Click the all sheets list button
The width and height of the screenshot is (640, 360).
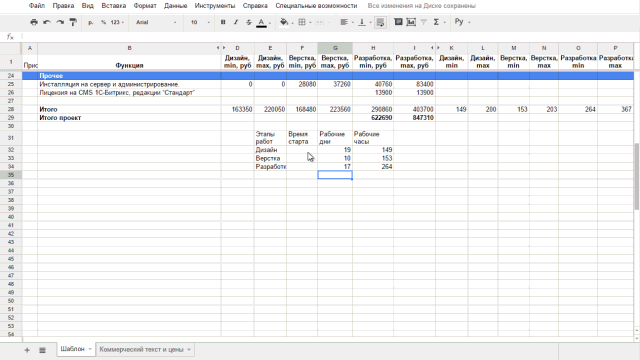pos(42,350)
